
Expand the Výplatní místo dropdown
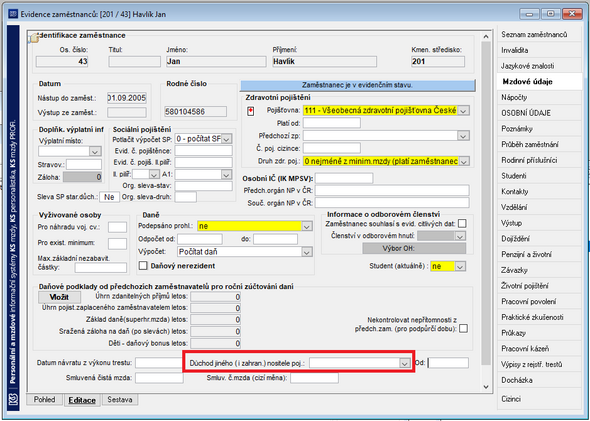pyautogui.click(x=95, y=151)
